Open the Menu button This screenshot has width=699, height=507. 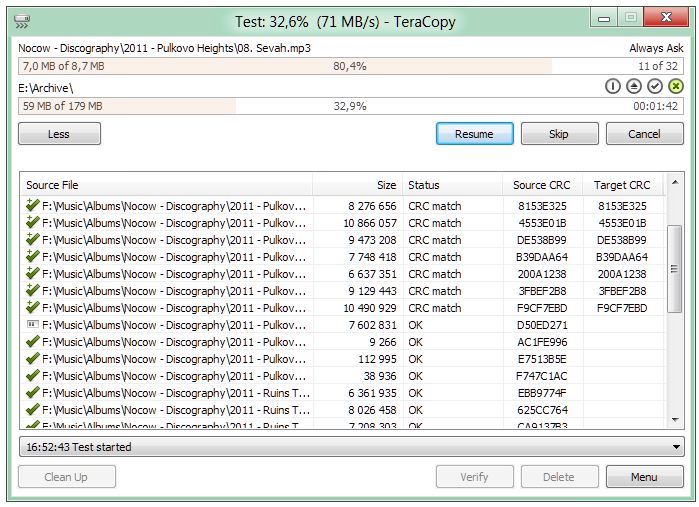pyautogui.click(x=645, y=477)
